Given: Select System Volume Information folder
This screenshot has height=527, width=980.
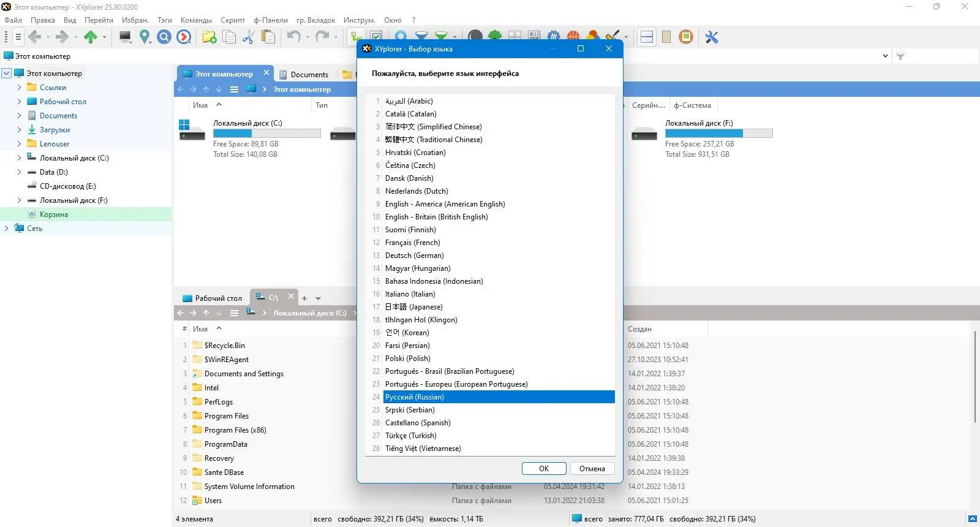Looking at the screenshot, I should (x=249, y=487).
